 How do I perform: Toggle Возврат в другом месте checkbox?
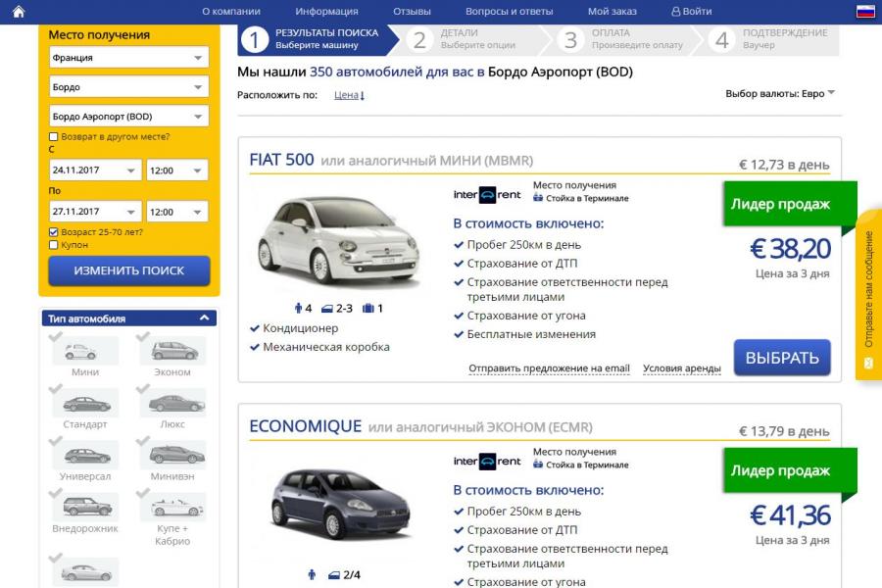(54, 137)
